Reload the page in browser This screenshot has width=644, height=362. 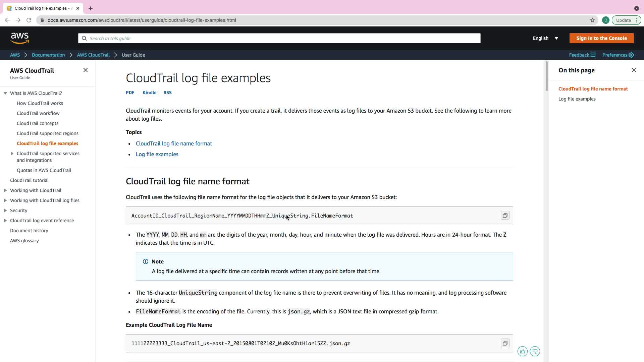(29, 20)
